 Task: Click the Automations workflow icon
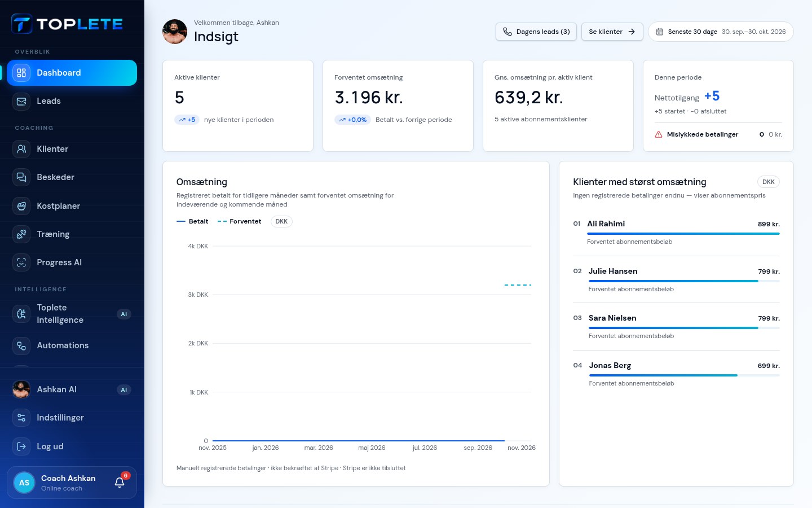tap(21, 345)
